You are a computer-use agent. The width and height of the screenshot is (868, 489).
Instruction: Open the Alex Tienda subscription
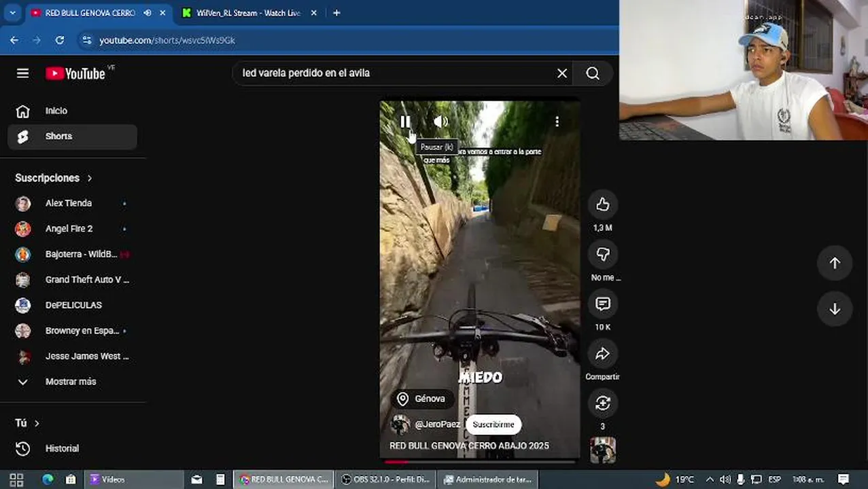pos(73,203)
